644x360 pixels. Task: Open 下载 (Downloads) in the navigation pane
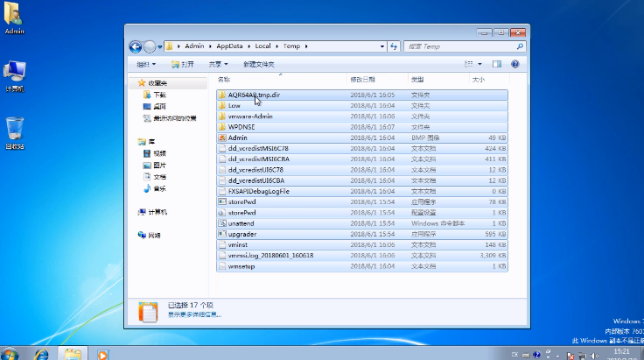coord(154,95)
